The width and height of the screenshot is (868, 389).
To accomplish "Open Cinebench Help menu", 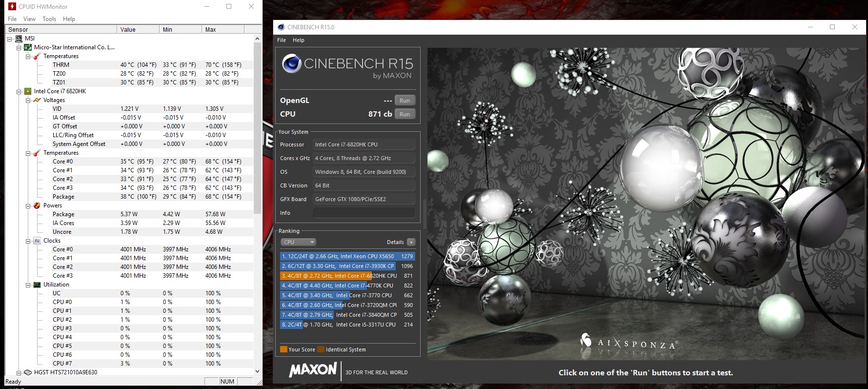I will coord(299,40).
